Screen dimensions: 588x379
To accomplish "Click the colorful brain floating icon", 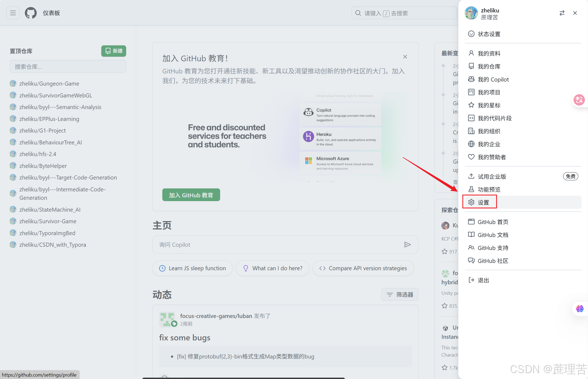I will pos(580,309).
